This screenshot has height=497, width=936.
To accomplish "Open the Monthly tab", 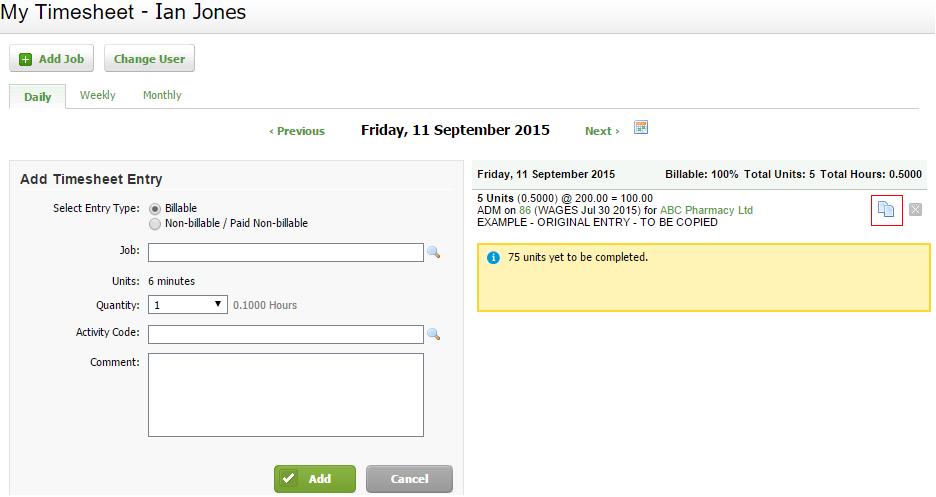I will (162, 95).
